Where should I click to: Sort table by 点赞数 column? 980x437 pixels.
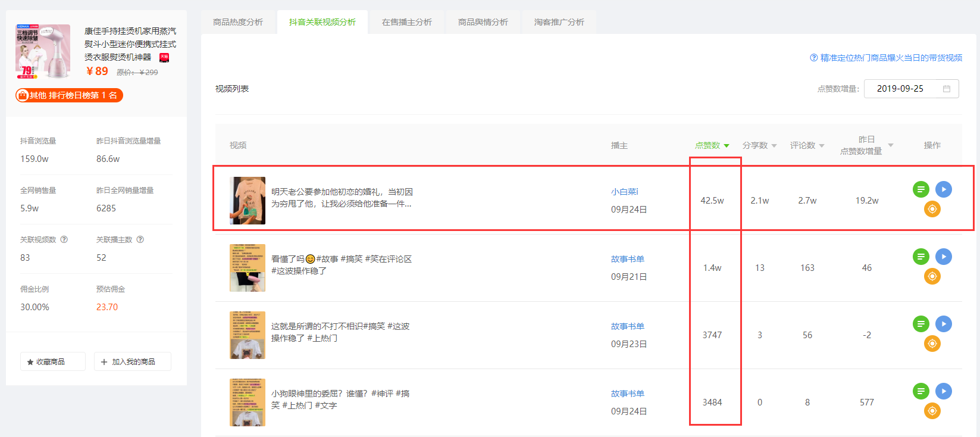coord(712,145)
